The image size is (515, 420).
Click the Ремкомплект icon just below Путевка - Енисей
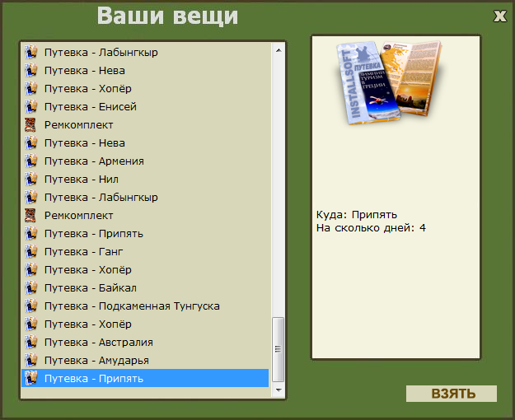pyautogui.click(x=30, y=125)
